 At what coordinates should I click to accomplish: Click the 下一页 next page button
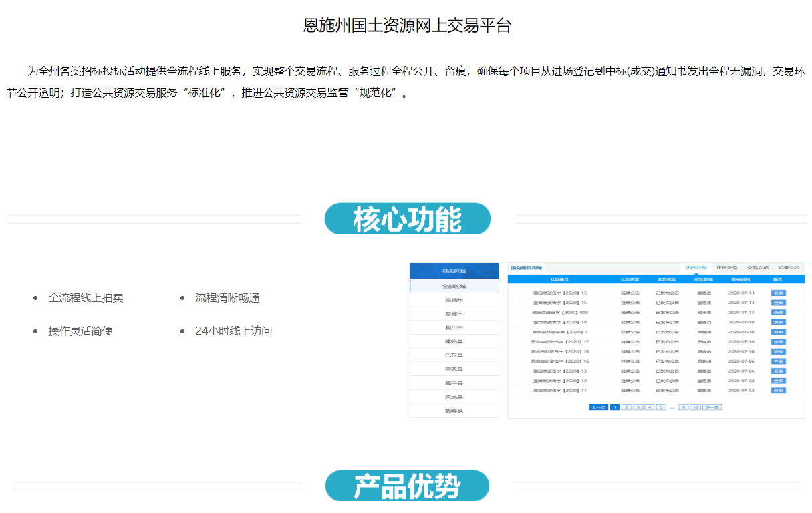(x=712, y=407)
